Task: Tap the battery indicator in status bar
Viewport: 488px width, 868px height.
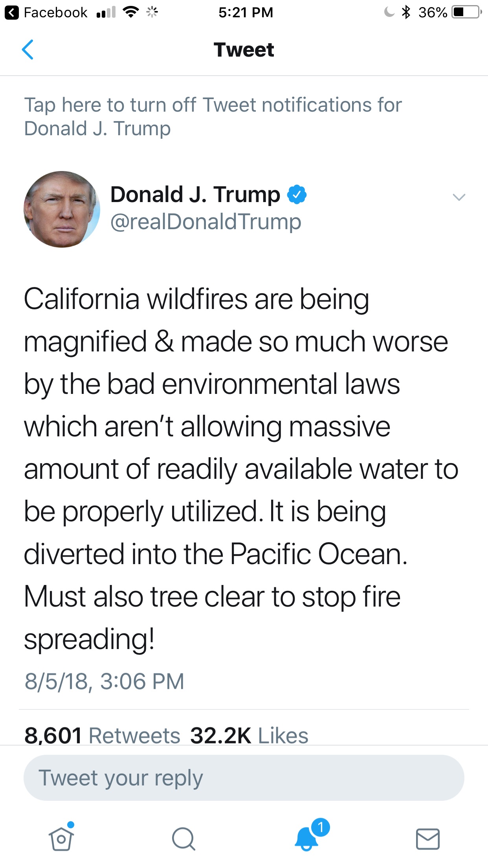Action: pyautogui.click(x=467, y=12)
